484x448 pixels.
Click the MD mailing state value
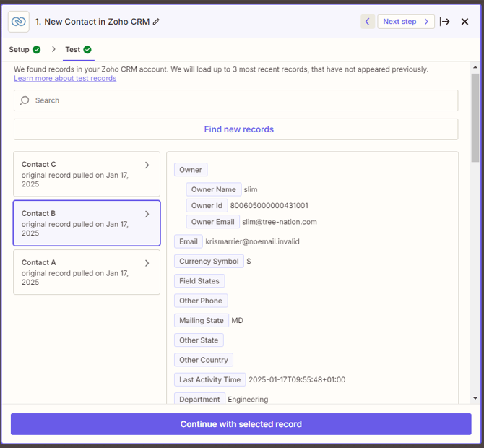tap(238, 321)
